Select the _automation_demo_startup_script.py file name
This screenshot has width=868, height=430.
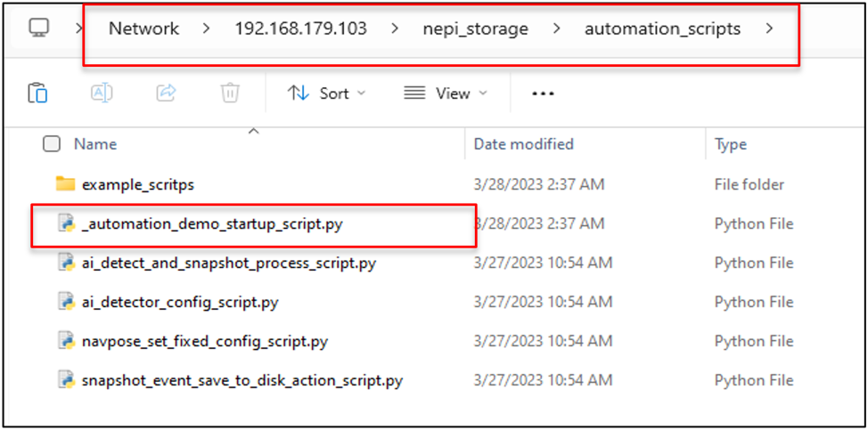click(211, 224)
